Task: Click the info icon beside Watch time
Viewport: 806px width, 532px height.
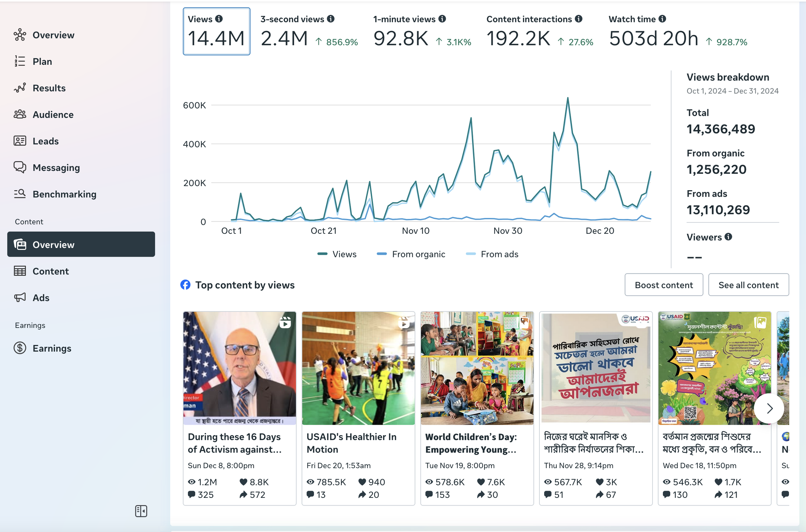Action: click(662, 19)
